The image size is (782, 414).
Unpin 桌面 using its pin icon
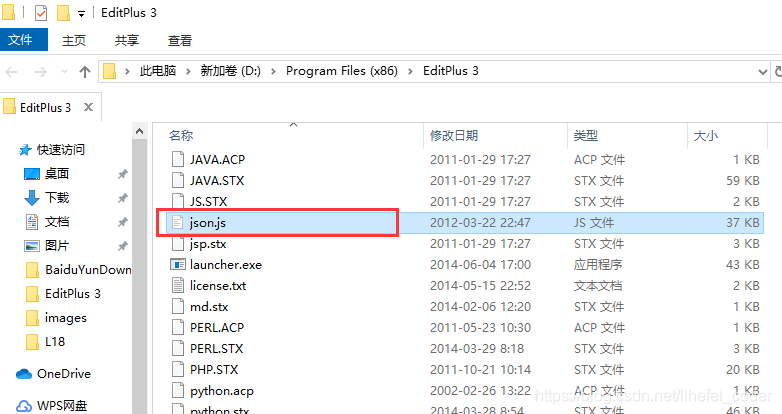[x=122, y=174]
